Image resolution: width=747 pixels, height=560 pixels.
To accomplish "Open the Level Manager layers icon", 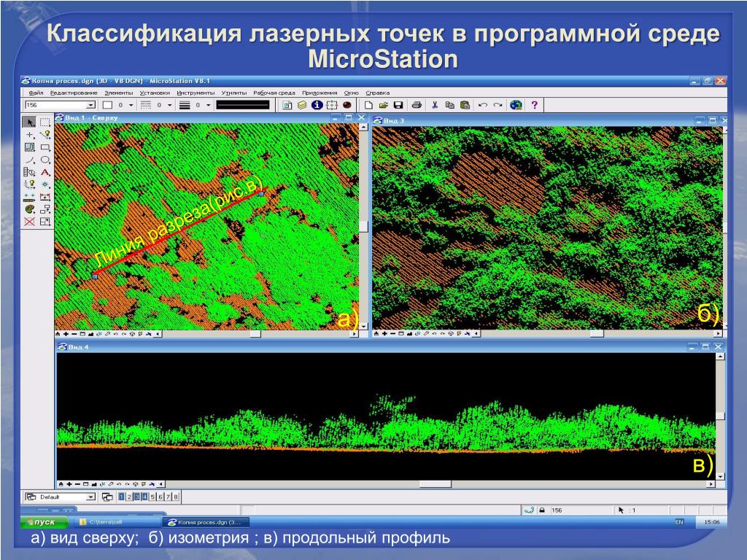I will click(302, 105).
